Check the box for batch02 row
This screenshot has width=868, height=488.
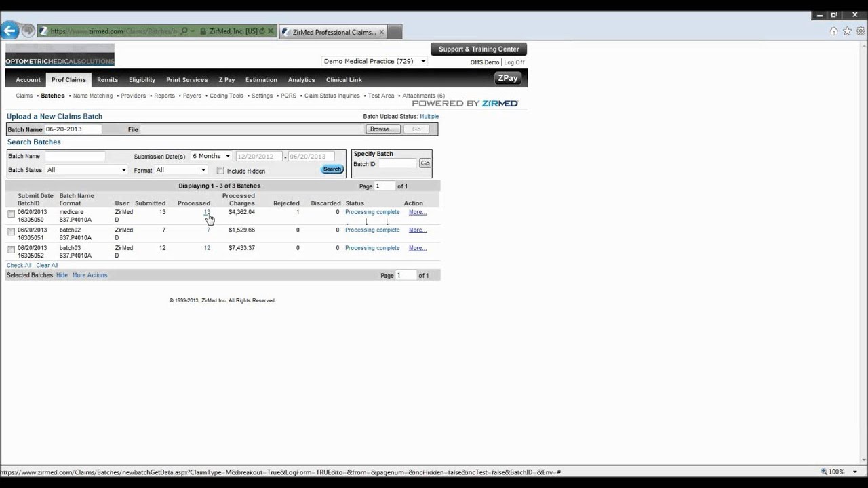[11, 232]
